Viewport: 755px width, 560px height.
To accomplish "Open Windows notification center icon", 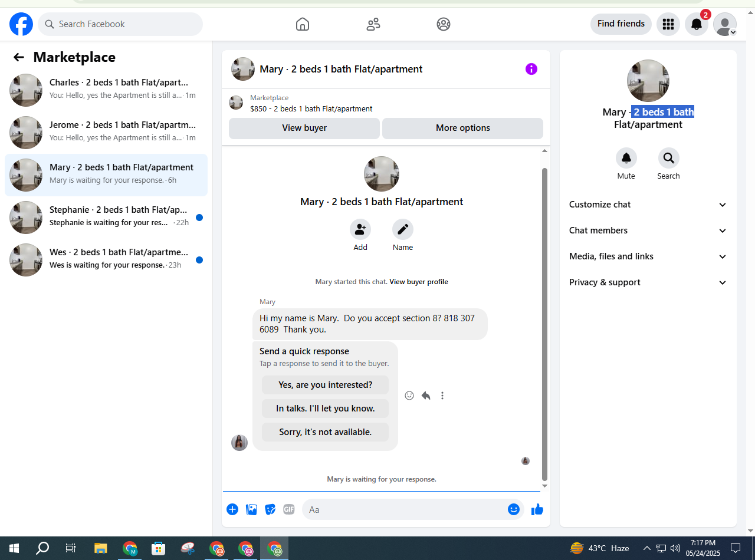I will [736, 548].
